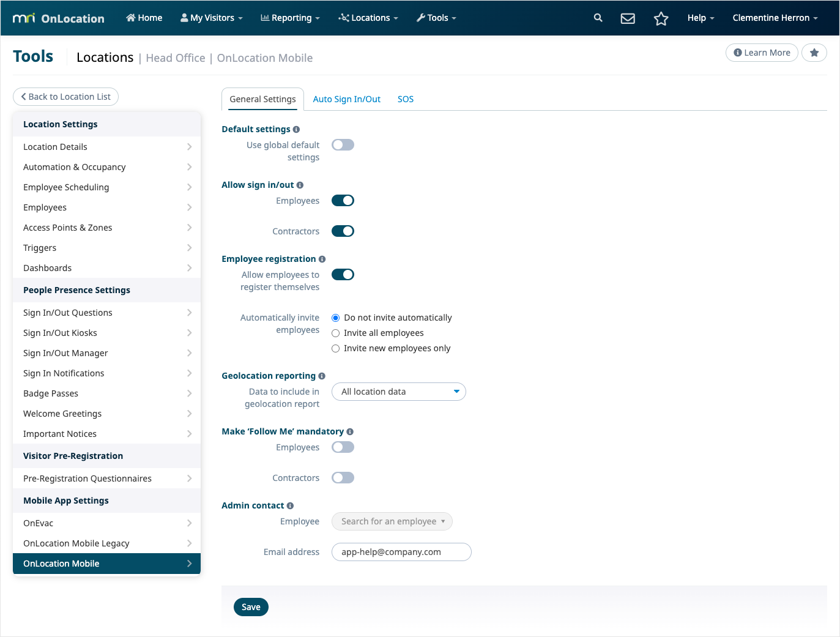Open the mail envelope icon
Image resolution: width=840 pixels, height=637 pixels.
[x=627, y=18]
